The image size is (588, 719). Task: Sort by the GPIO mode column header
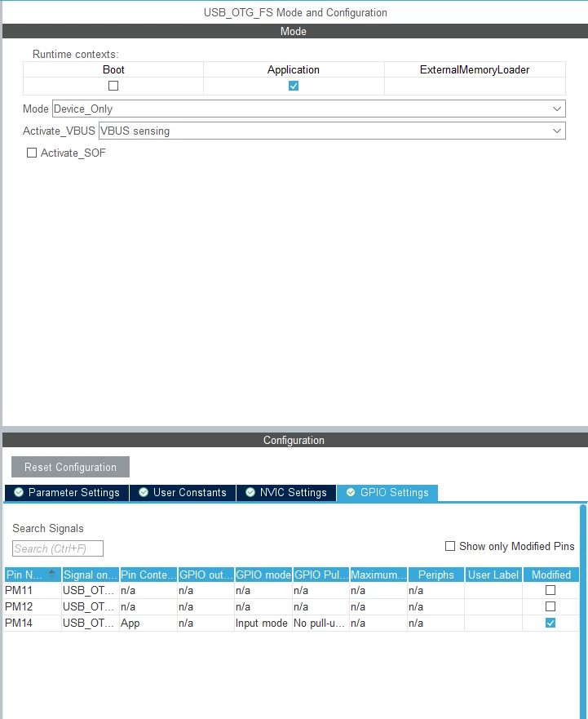263,575
